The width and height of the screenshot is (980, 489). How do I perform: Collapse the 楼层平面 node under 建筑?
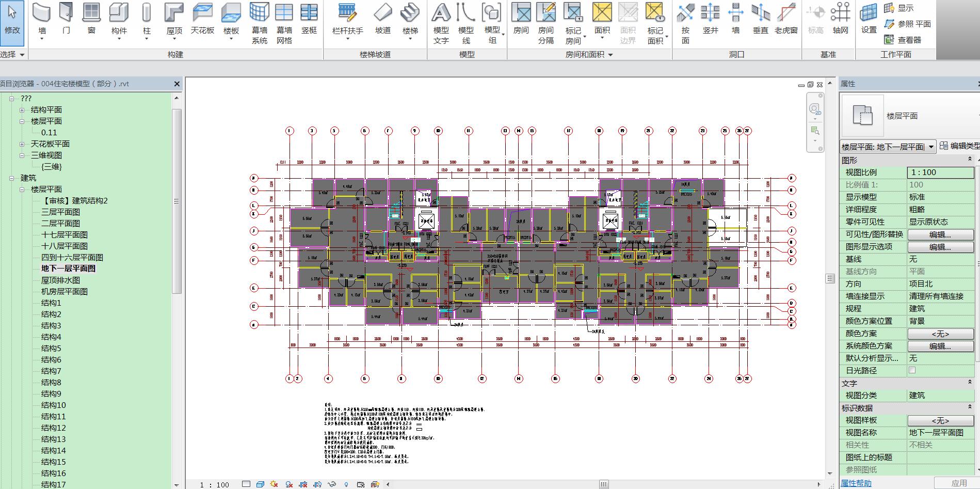pos(22,190)
